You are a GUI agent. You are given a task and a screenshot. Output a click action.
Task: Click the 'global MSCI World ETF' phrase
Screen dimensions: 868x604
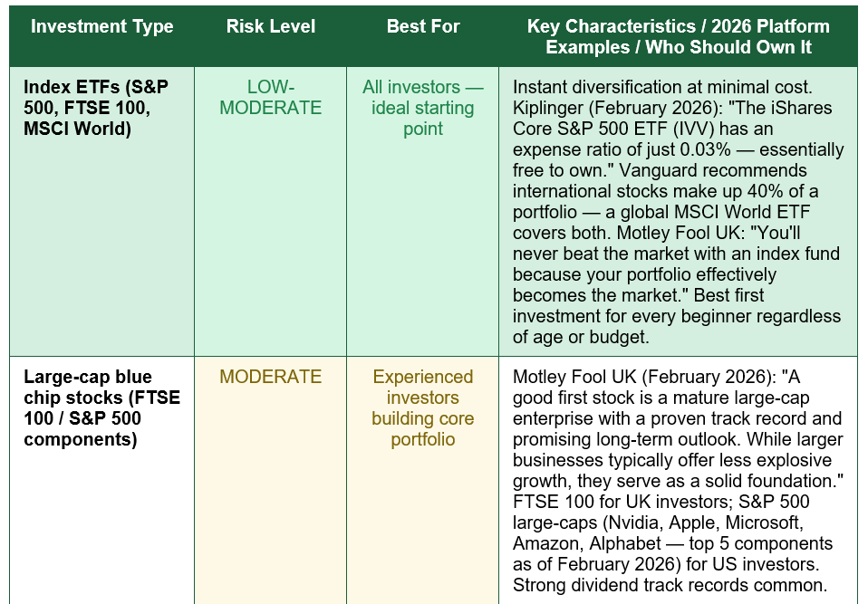[x=715, y=212]
